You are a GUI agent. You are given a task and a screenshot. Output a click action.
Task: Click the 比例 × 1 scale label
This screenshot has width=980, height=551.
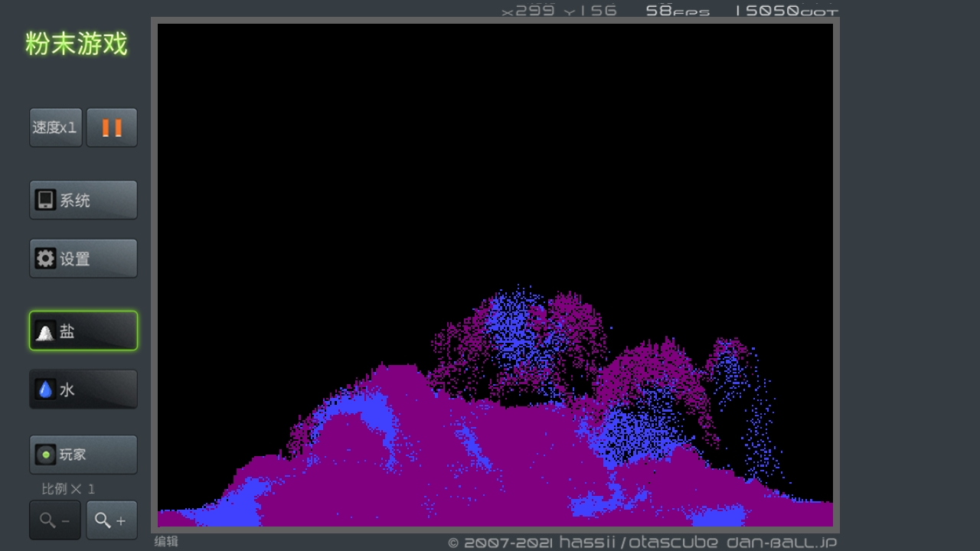[x=68, y=488]
